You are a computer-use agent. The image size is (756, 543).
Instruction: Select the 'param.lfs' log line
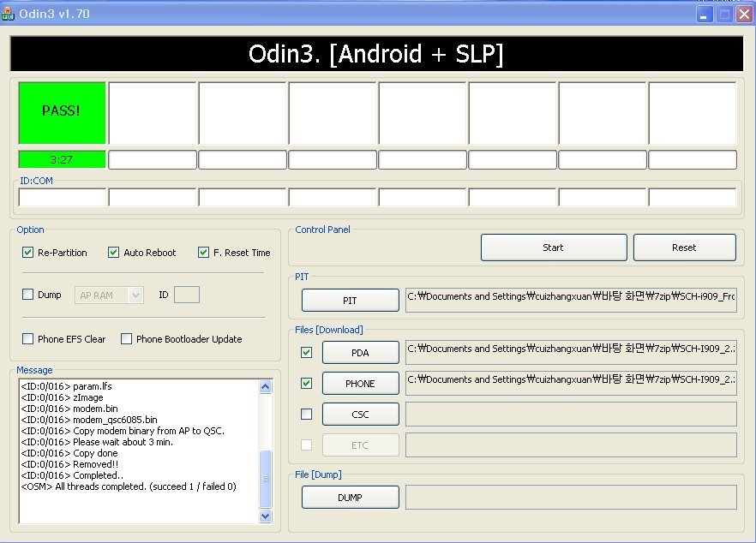[67, 386]
